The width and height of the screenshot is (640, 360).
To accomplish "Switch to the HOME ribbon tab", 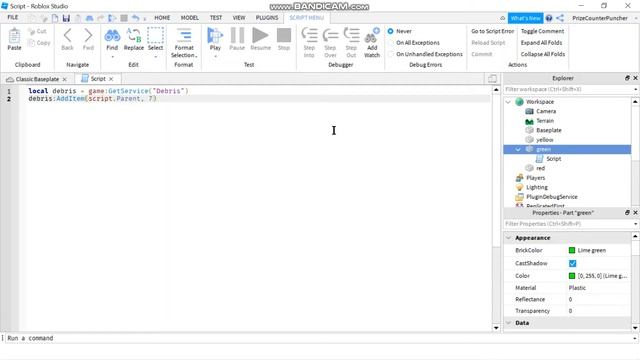I will (162, 18).
